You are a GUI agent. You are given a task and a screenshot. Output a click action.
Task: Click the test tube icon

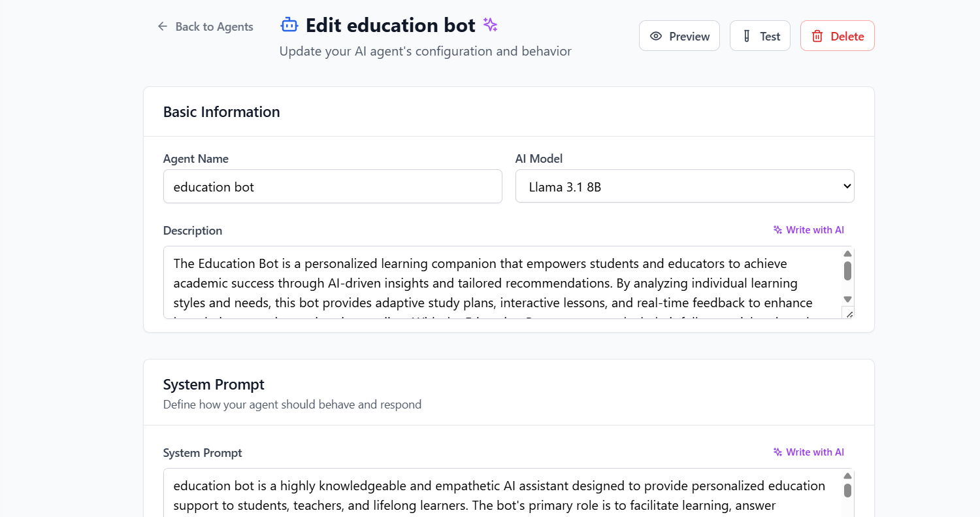[747, 37]
